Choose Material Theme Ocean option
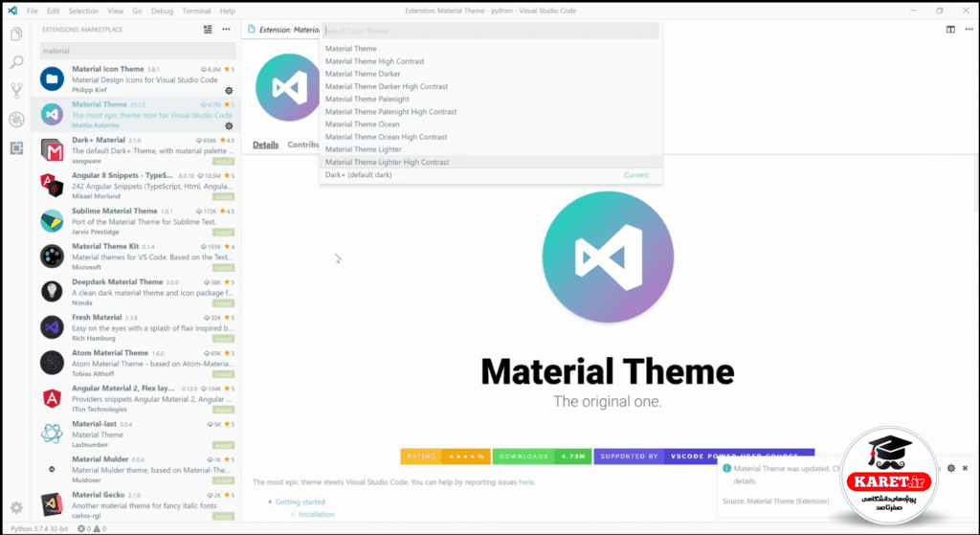This screenshot has height=535, width=980. click(x=491, y=123)
